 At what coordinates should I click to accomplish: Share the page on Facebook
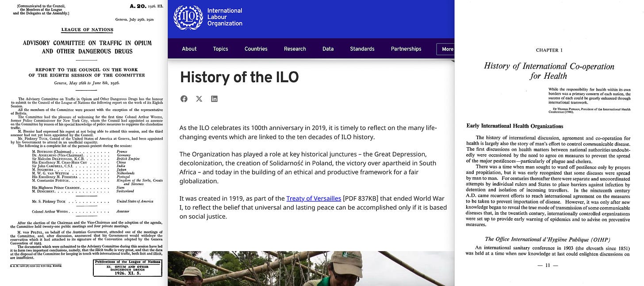[x=184, y=99]
